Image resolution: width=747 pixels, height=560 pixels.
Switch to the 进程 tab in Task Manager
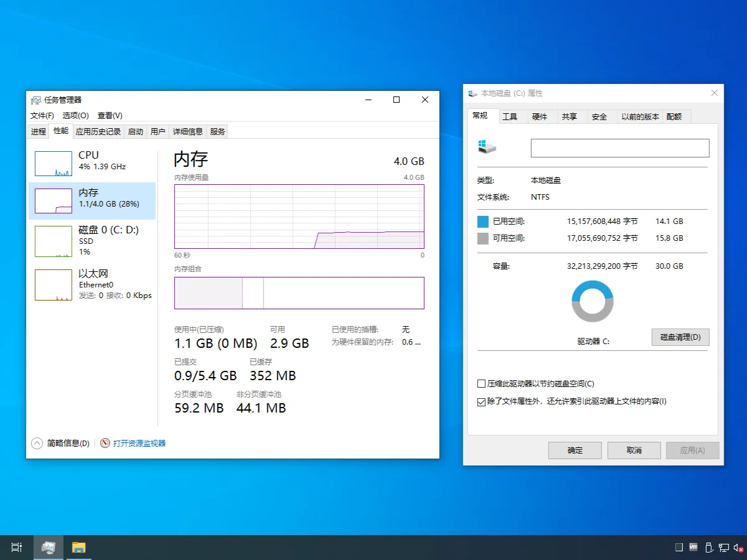(x=37, y=131)
